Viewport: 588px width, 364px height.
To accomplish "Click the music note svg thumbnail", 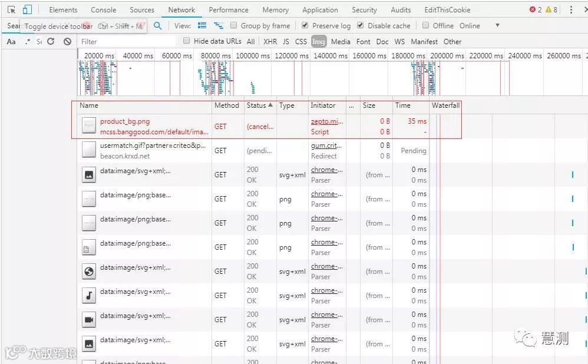I will click(89, 296).
